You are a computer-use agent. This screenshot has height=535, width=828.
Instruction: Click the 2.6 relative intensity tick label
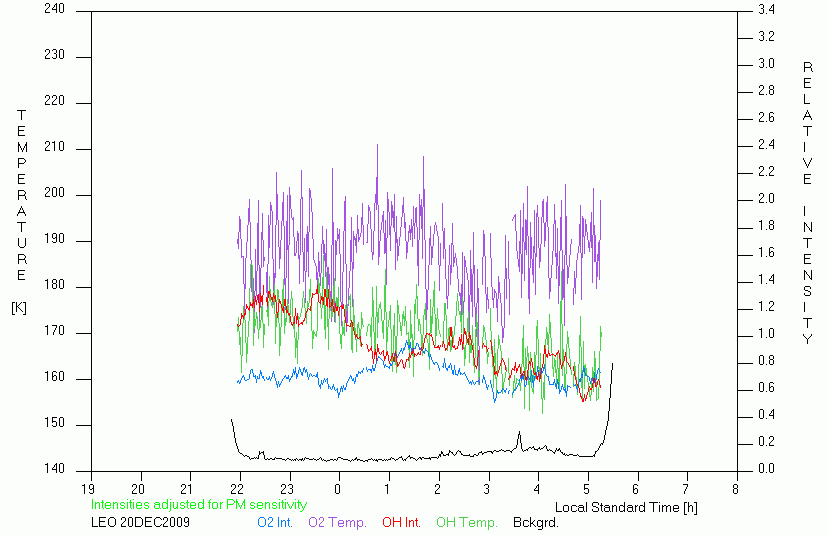tap(766, 117)
